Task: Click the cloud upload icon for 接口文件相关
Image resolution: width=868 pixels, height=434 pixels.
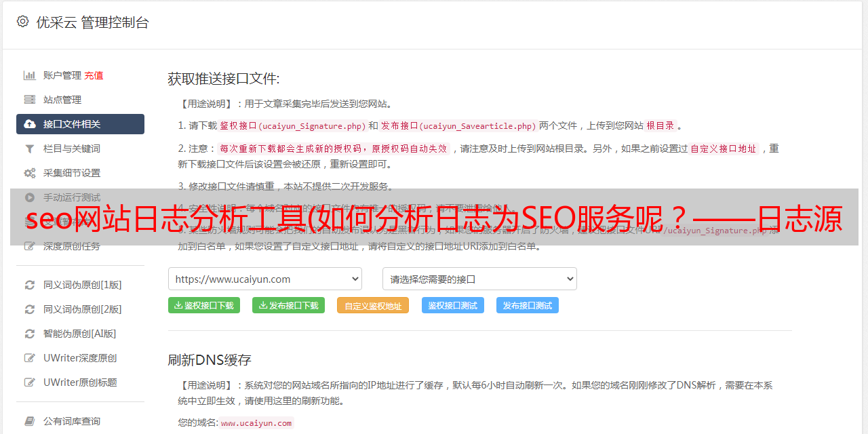Action: coord(29,124)
